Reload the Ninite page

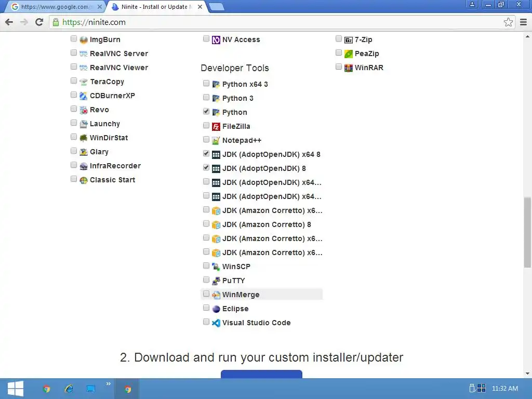pos(39,22)
